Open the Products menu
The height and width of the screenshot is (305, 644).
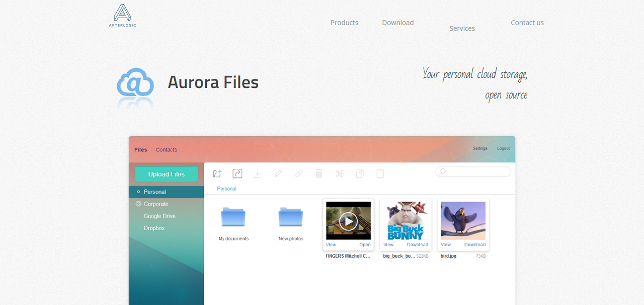point(345,23)
